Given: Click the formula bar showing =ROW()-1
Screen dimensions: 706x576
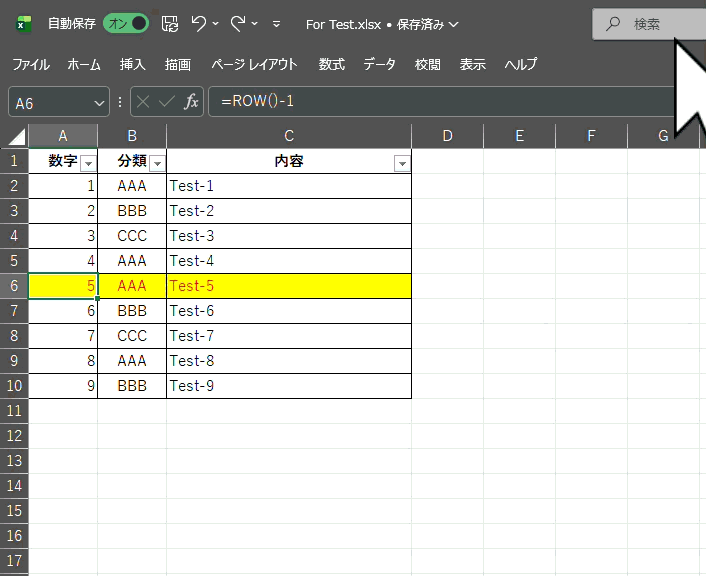Looking at the screenshot, I should click(441, 102).
